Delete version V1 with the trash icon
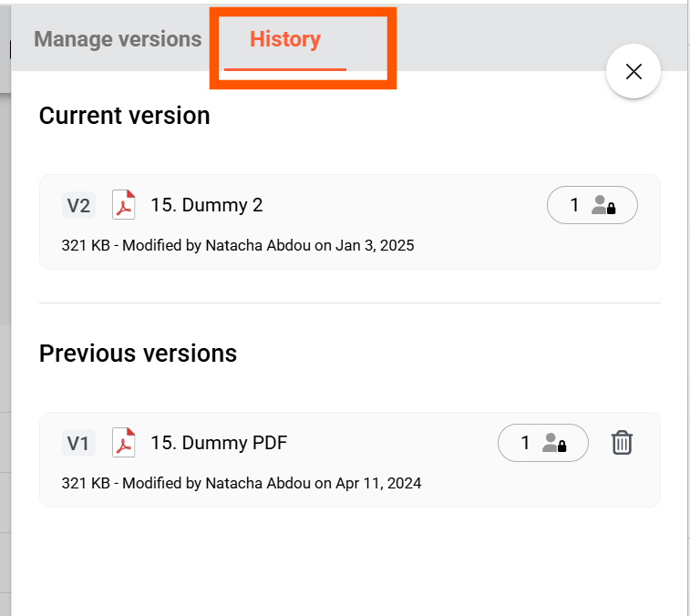Image resolution: width=690 pixels, height=616 pixels. [x=622, y=443]
